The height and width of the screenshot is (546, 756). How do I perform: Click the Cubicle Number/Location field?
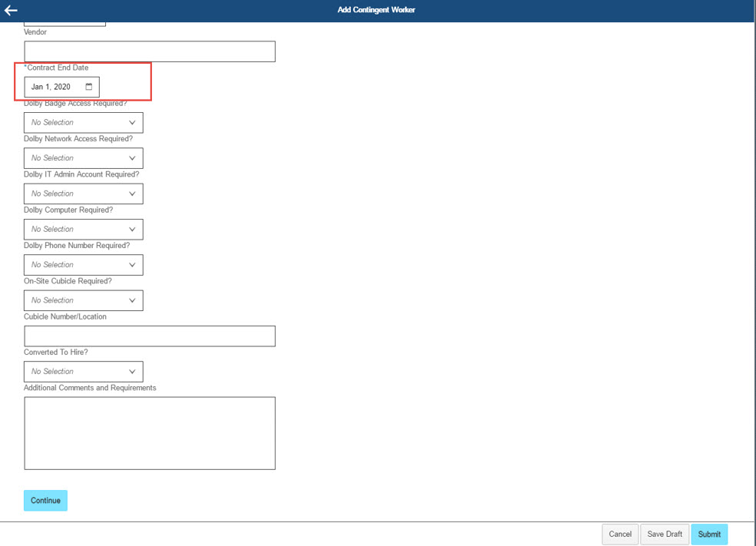(x=150, y=336)
